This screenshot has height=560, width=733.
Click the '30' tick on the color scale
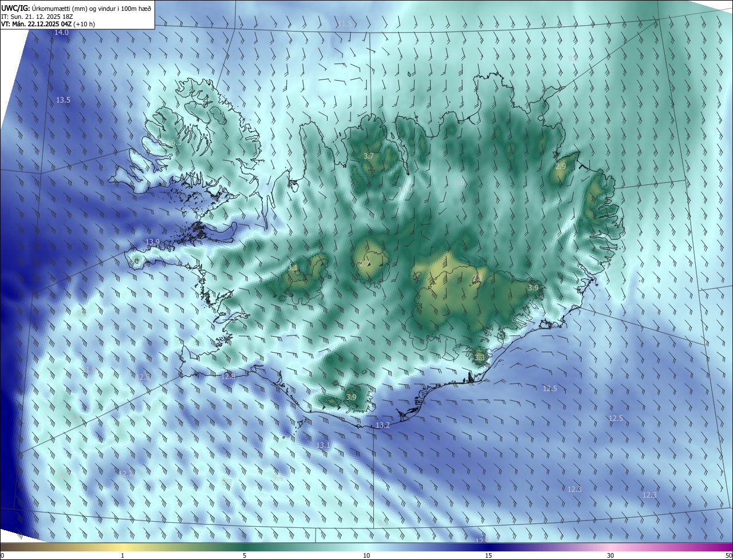coord(610,555)
